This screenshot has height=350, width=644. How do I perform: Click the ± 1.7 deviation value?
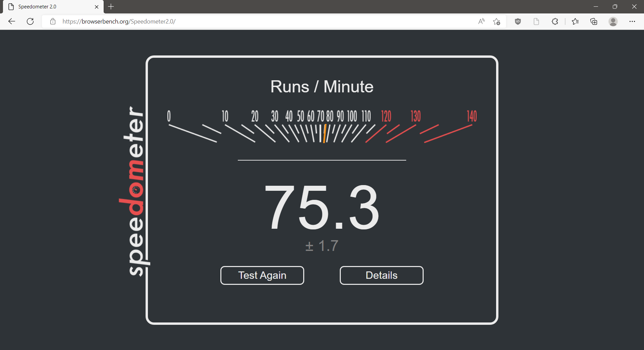(322, 246)
